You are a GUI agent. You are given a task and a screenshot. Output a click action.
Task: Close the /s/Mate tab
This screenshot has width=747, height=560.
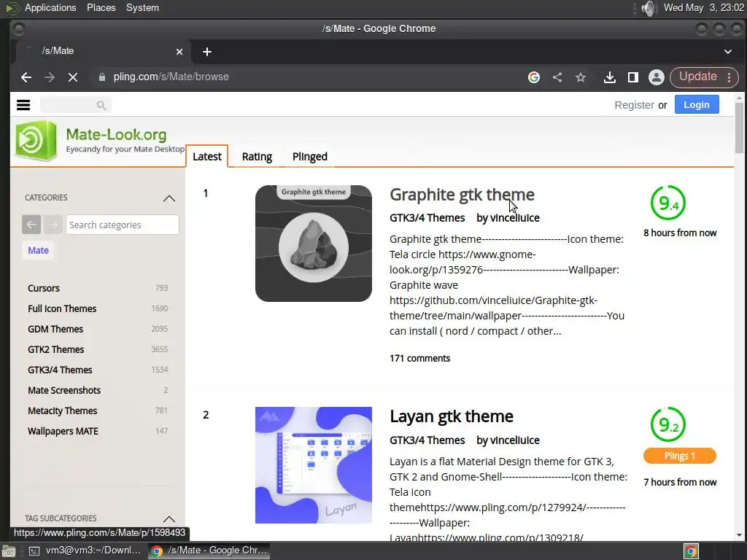click(179, 52)
